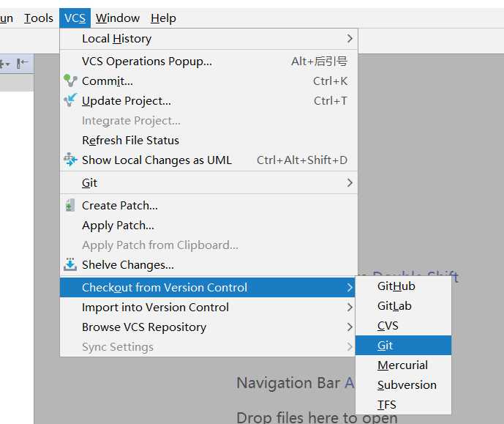
Task: Expand the Local History submenu arrow
Action: pos(350,39)
